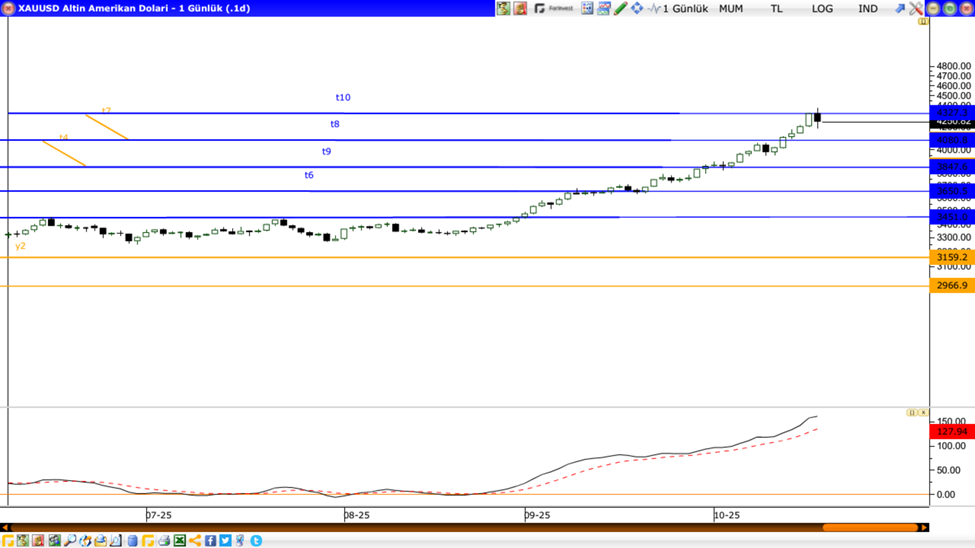
Task: Click the blue four-arrow move icon
Action: pyautogui.click(x=637, y=8)
